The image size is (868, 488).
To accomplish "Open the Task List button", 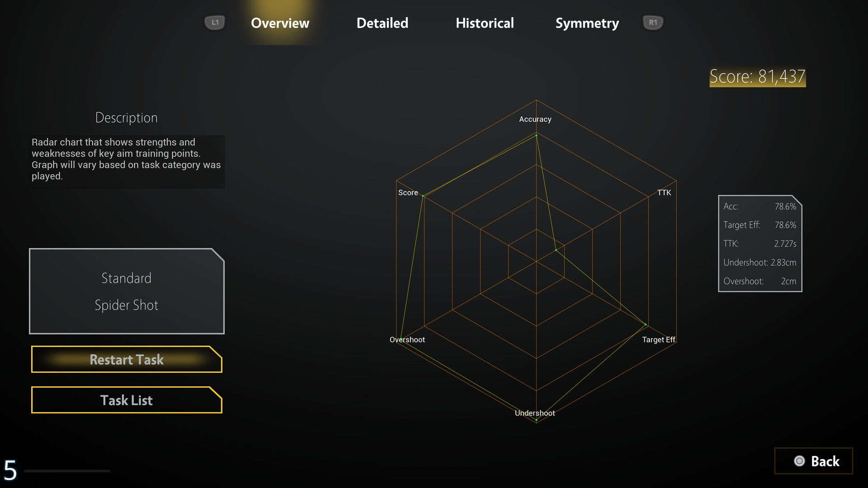I will [127, 400].
